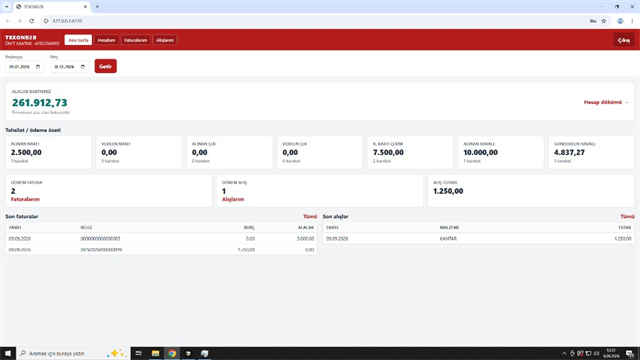
Task: Open a new browser tab
Action: pos(97,7)
